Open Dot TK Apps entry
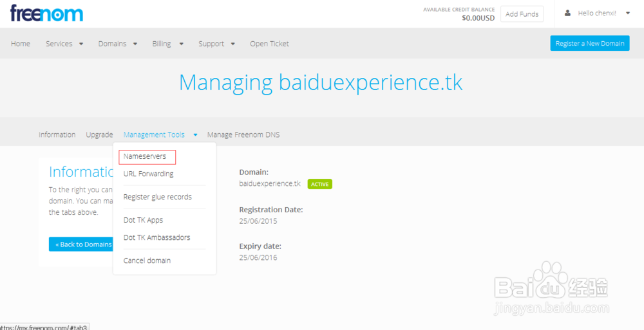 (x=143, y=220)
